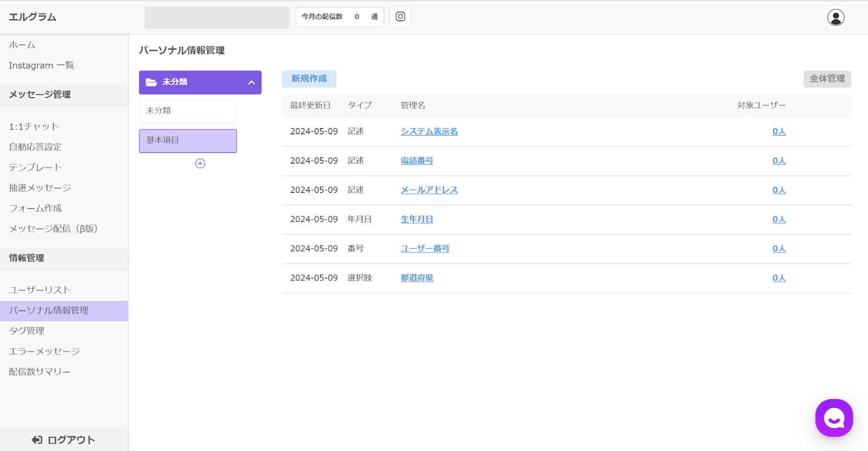Viewport: 868px width, 451px height.
Task: Click the タイプ column header
Action: (360, 105)
